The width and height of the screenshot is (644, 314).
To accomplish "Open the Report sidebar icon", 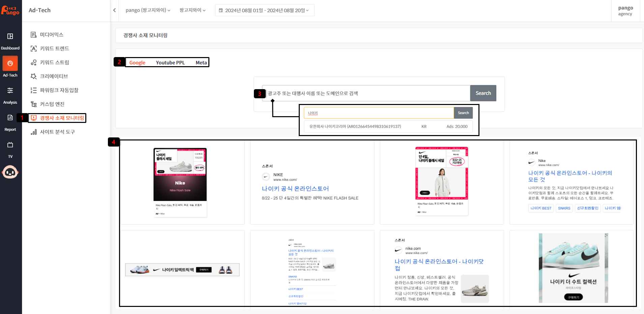I will pos(10,117).
